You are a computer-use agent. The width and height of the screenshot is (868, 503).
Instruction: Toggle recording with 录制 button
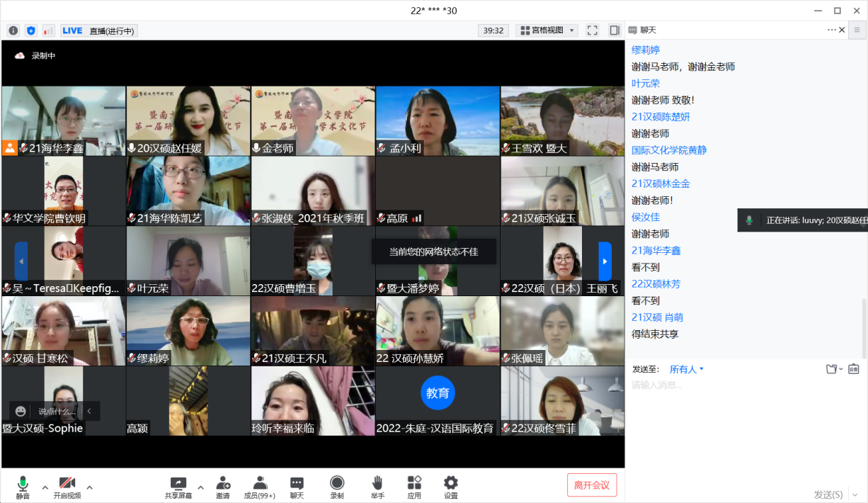pos(337,487)
